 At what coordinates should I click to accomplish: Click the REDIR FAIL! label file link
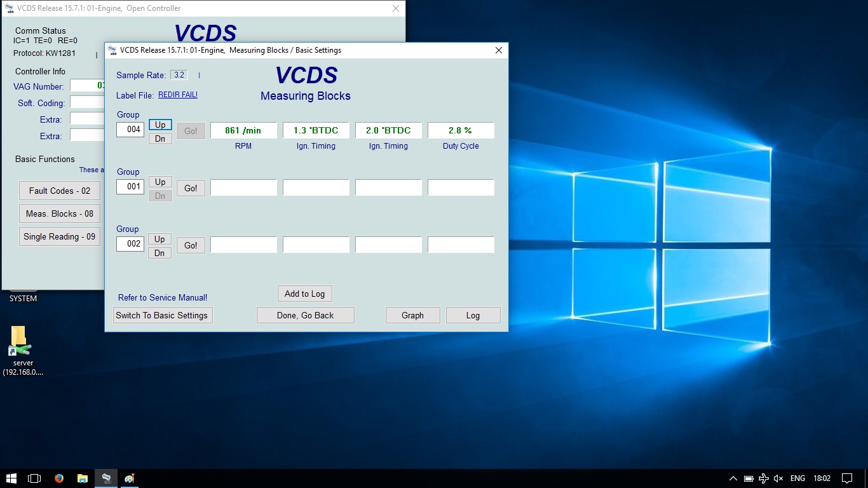tap(178, 95)
